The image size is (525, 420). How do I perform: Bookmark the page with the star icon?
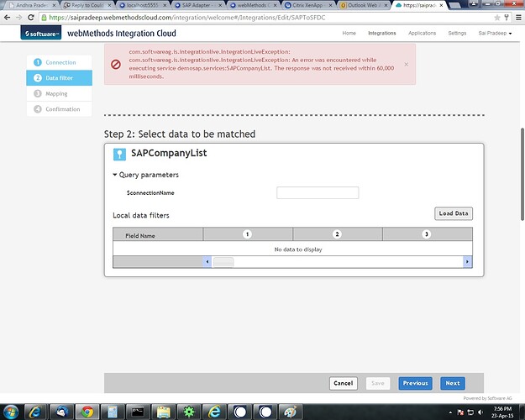coord(497,18)
